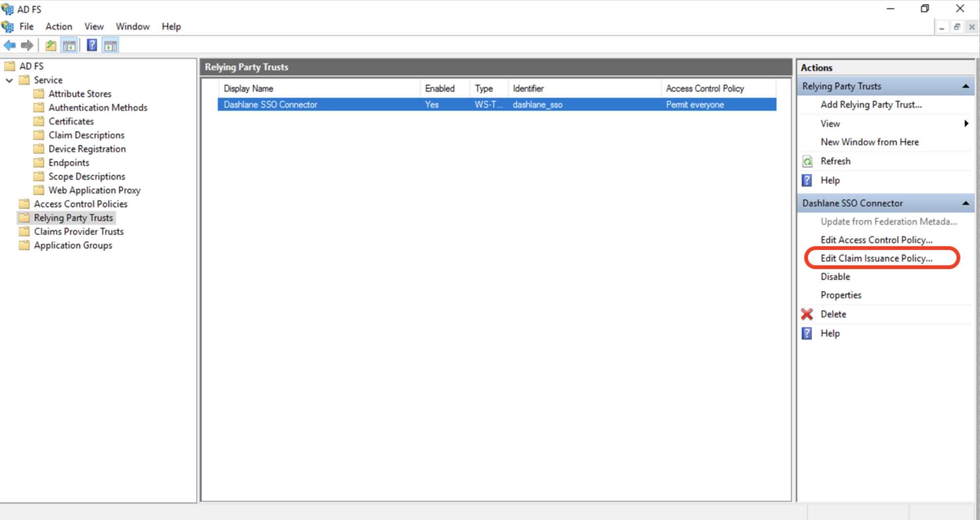The width and height of the screenshot is (980, 520).
Task: Sort by the Identifier column header
Action: (x=585, y=88)
